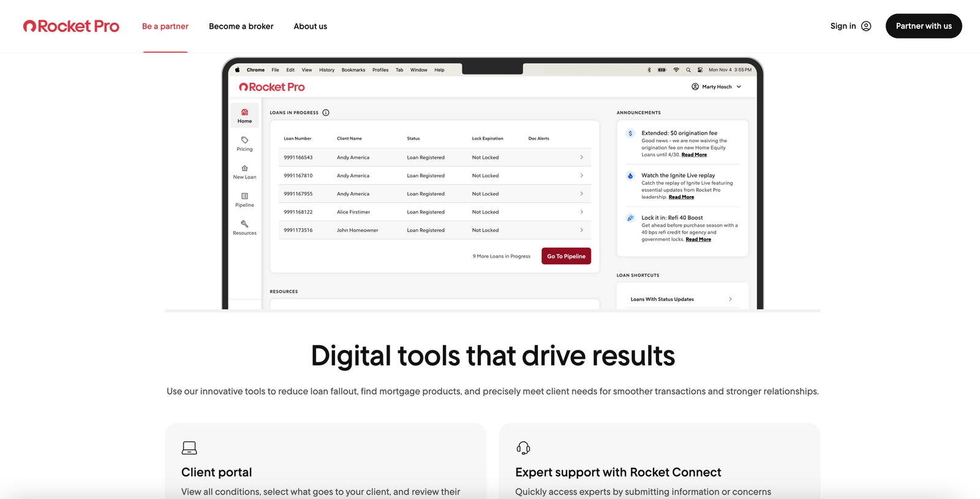
Task: Open Read More for $0 origination fee
Action: coord(694,154)
